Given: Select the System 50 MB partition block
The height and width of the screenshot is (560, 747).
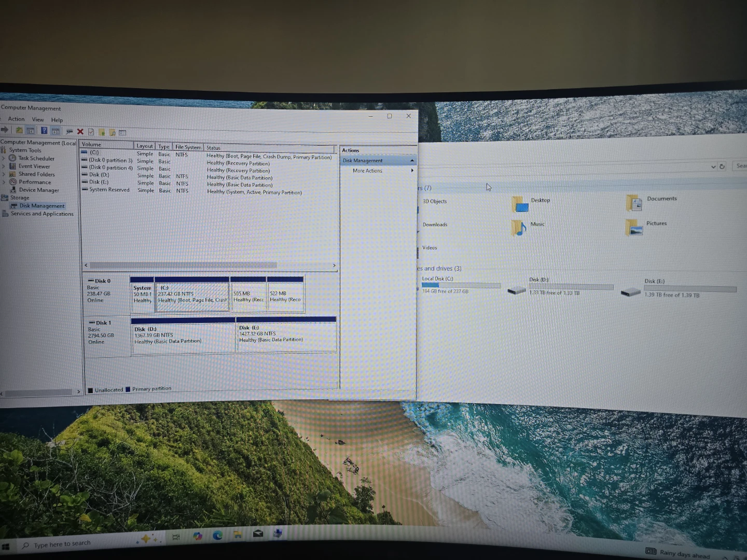Looking at the screenshot, I should tap(142, 295).
